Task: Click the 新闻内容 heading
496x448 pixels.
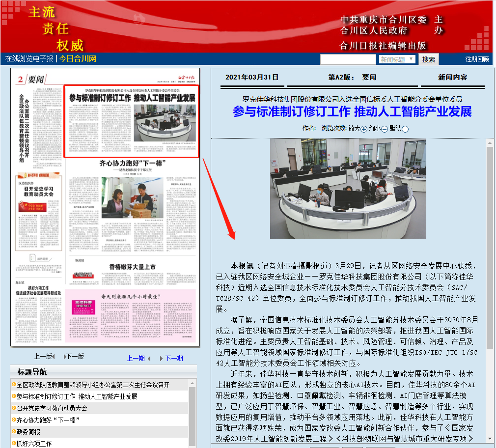Action: pos(452,77)
